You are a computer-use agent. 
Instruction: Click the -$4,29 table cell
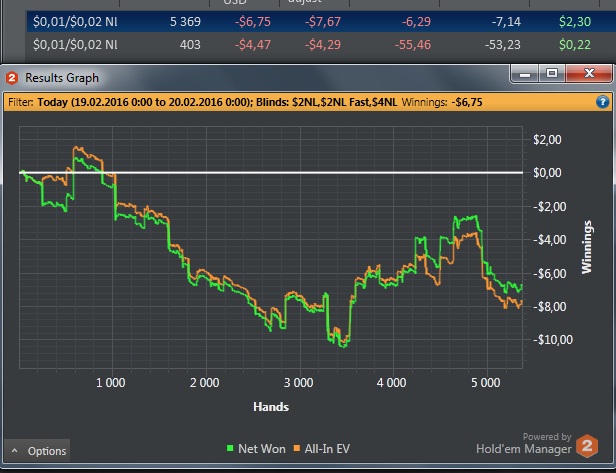tap(323, 44)
